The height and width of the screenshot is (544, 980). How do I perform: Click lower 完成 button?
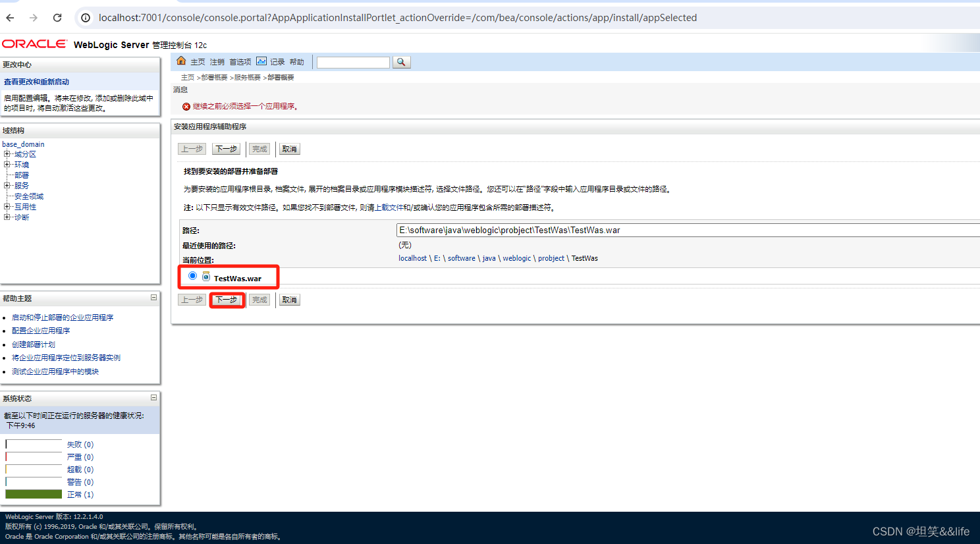(x=259, y=300)
